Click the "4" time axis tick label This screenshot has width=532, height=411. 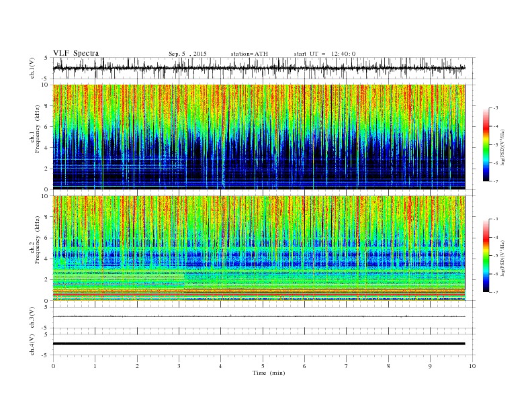(220, 366)
